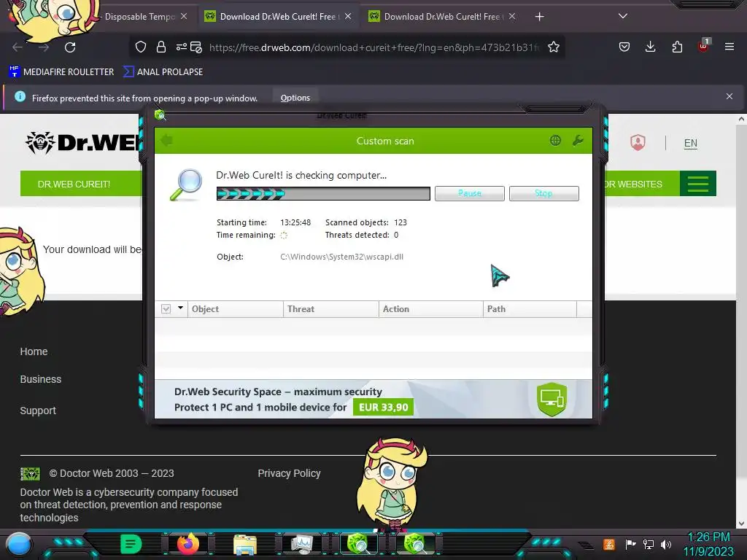
Task: Open the Privacy Policy link
Action: tap(289, 473)
